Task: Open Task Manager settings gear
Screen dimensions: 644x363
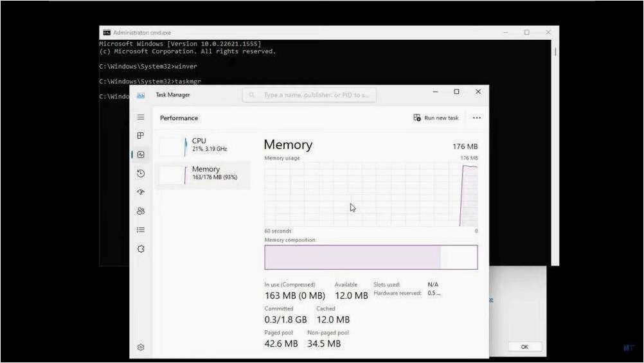Action: coord(141,348)
